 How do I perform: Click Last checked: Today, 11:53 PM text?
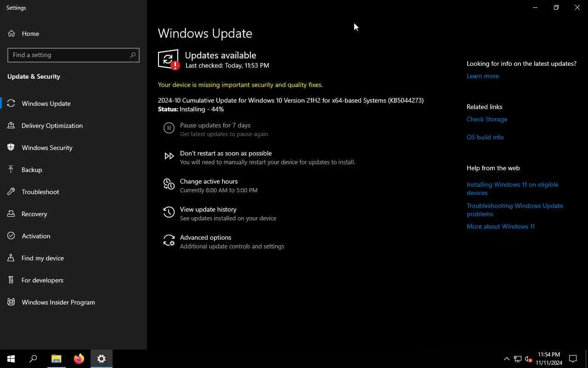pos(227,65)
